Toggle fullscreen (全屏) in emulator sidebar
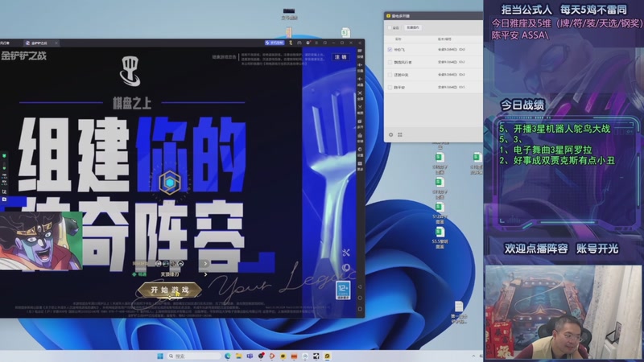This screenshot has height=362, width=644. tap(360, 94)
